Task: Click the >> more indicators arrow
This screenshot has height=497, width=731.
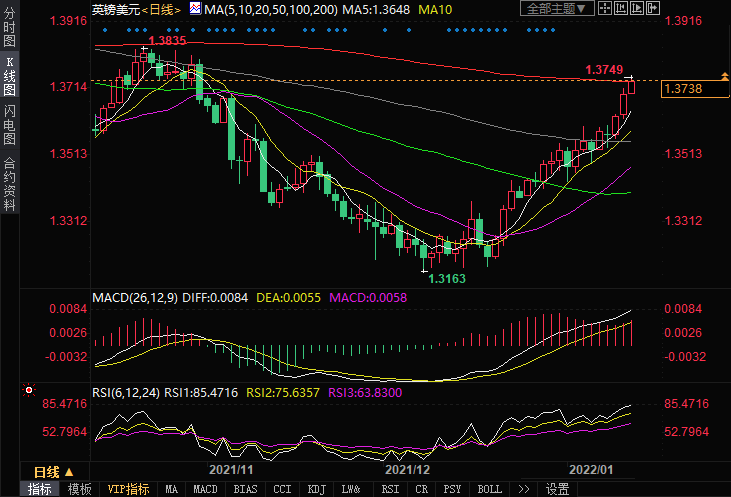Action: [523, 489]
